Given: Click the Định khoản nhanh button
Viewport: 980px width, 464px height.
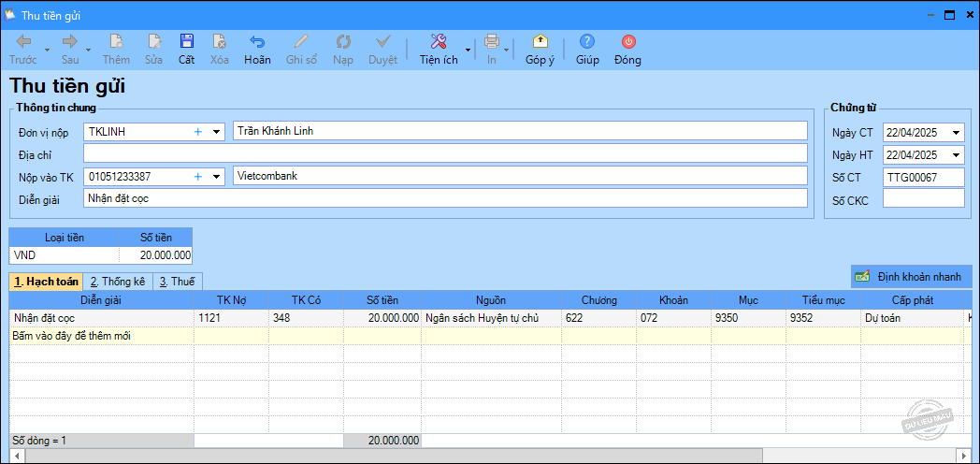Looking at the screenshot, I should coord(911,276).
